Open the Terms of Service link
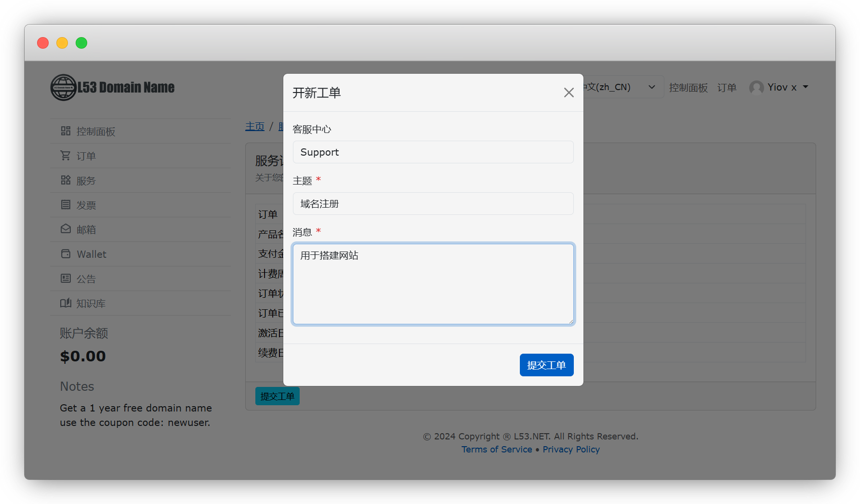Viewport: 860px width, 504px height. (497, 450)
